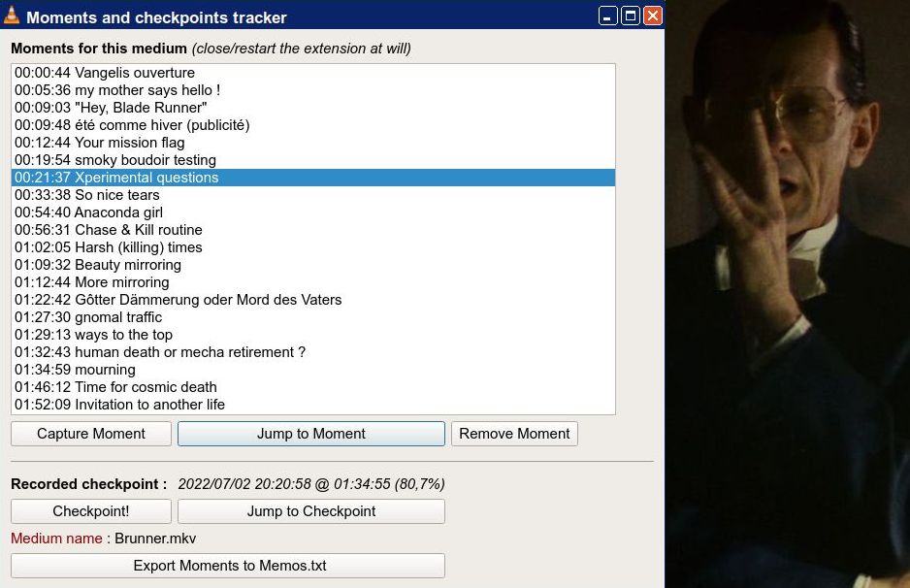910x588 pixels.
Task: Save a new checkpoint with Checkpoint! button
Action: [91, 511]
